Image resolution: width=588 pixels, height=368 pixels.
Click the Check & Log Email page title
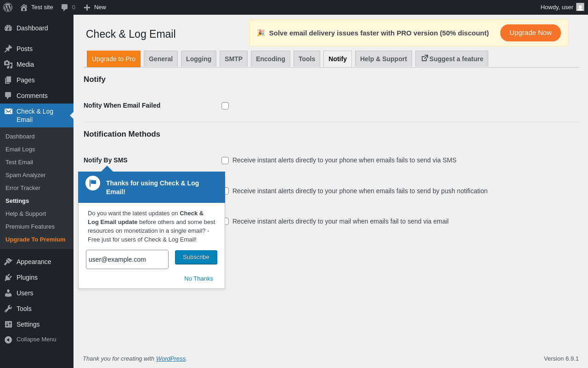(131, 34)
